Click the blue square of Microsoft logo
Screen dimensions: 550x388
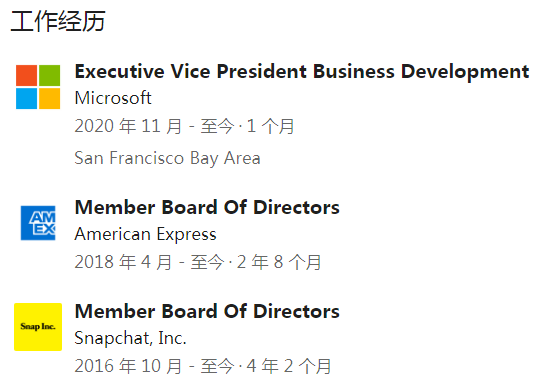(26, 99)
